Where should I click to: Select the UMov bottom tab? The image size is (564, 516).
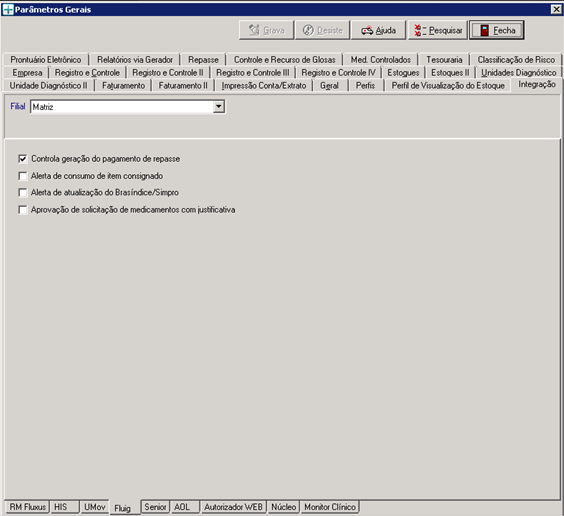[95, 507]
